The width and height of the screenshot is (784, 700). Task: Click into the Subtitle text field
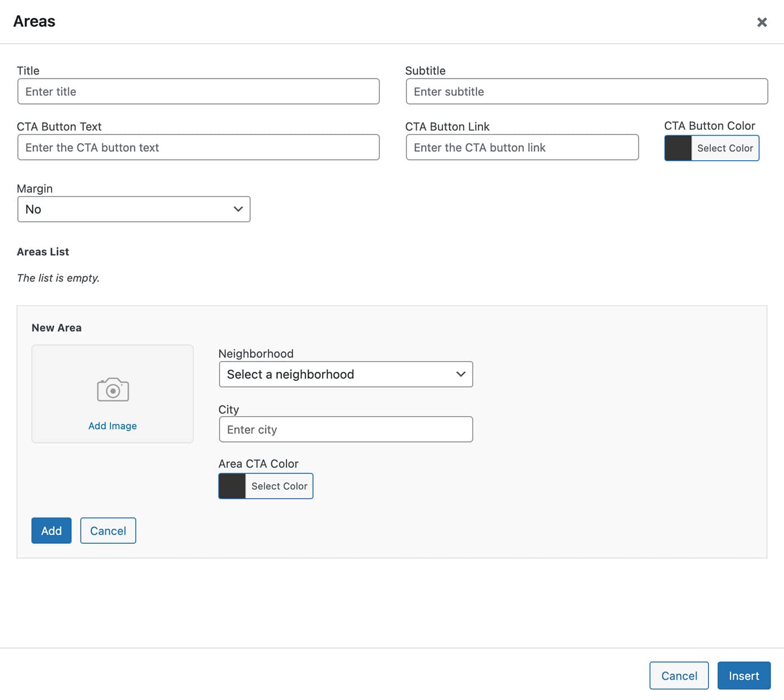click(586, 91)
